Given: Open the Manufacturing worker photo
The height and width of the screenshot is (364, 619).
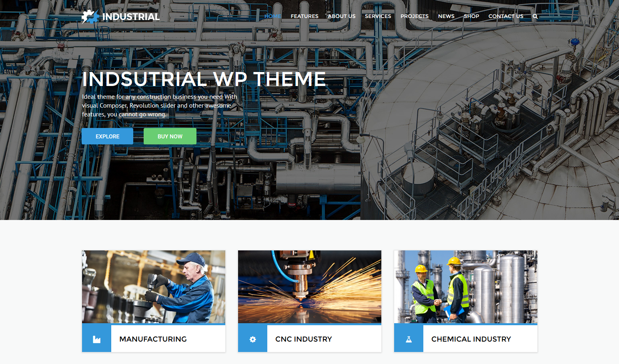Looking at the screenshot, I should 154,287.
